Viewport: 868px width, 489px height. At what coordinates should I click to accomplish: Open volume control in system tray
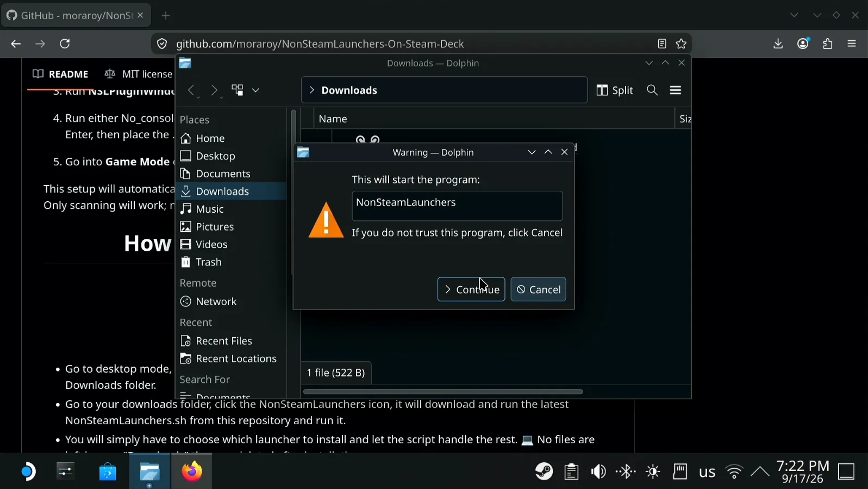point(598,472)
